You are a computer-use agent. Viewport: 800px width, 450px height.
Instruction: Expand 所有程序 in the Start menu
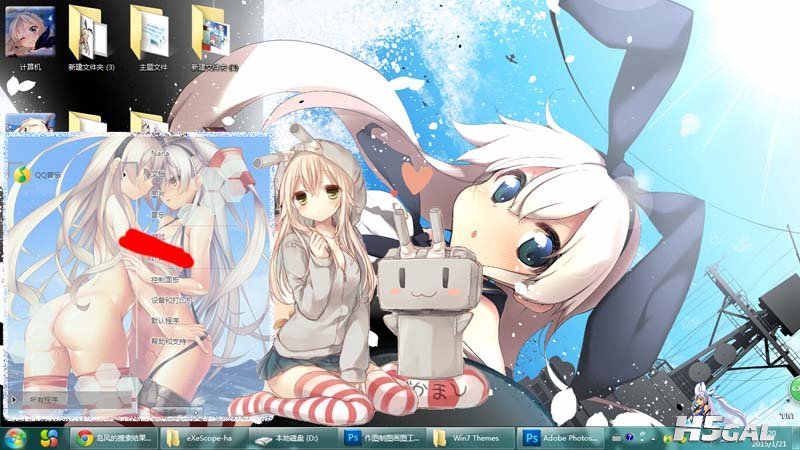(45, 398)
